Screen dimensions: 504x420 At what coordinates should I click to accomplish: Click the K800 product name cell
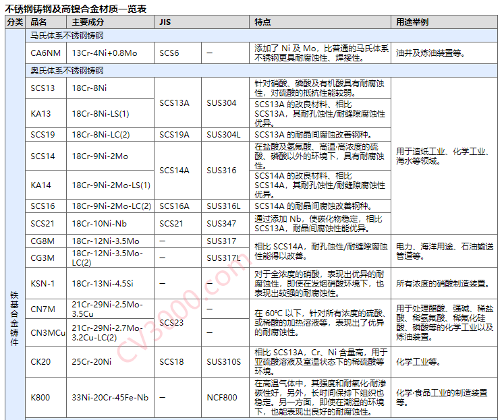tap(40, 397)
